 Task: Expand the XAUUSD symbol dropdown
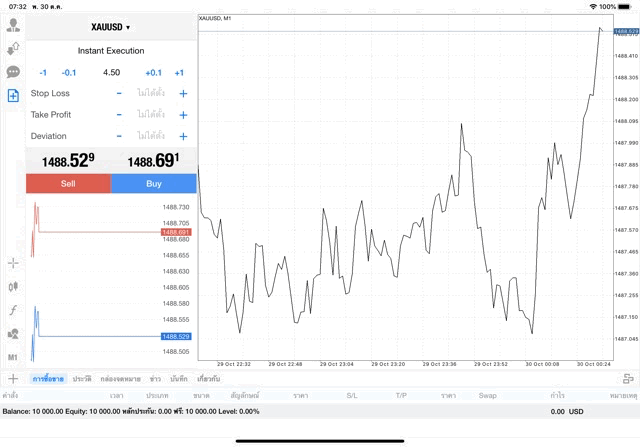pyautogui.click(x=111, y=27)
